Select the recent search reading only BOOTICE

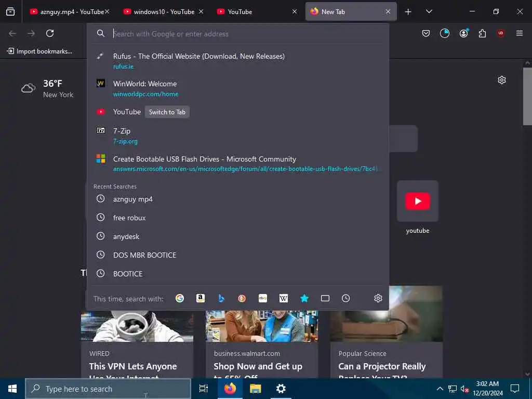click(x=237, y=273)
